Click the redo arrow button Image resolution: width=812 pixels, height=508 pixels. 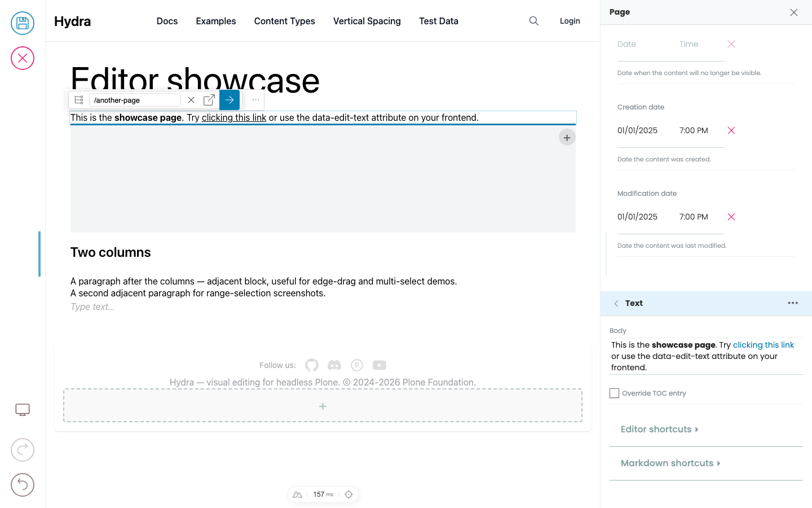click(x=23, y=450)
